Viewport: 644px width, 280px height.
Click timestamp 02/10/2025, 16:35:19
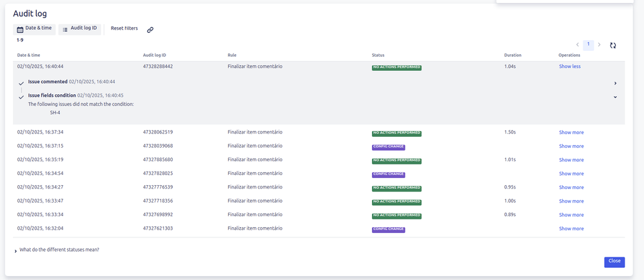tap(40, 159)
